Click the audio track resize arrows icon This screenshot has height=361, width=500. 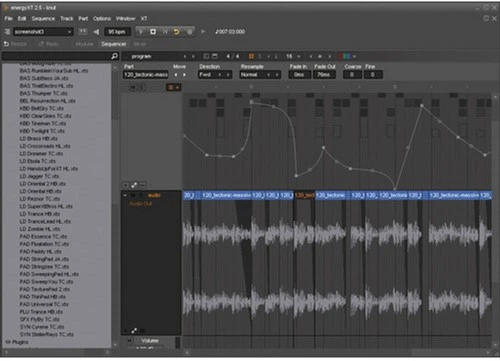134,331
